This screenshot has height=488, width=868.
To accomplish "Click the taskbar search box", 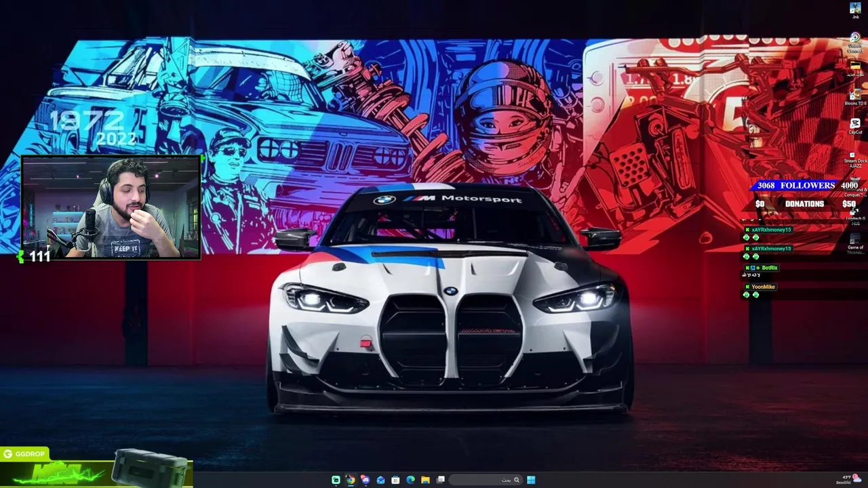I will tap(486, 480).
